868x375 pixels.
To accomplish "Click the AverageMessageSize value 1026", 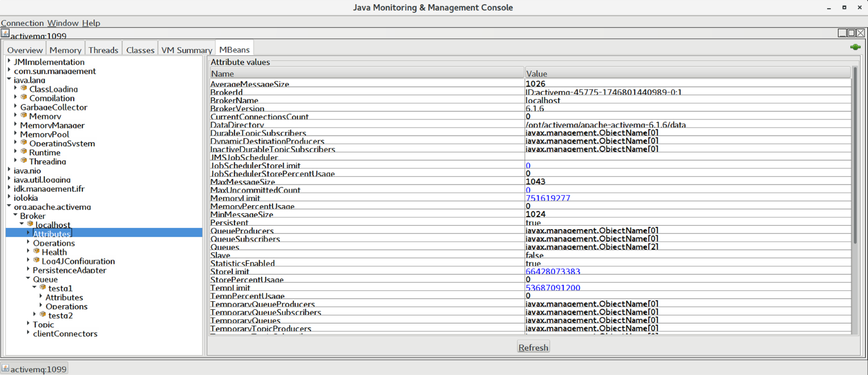I will pyautogui.click(x=535, y=84).
